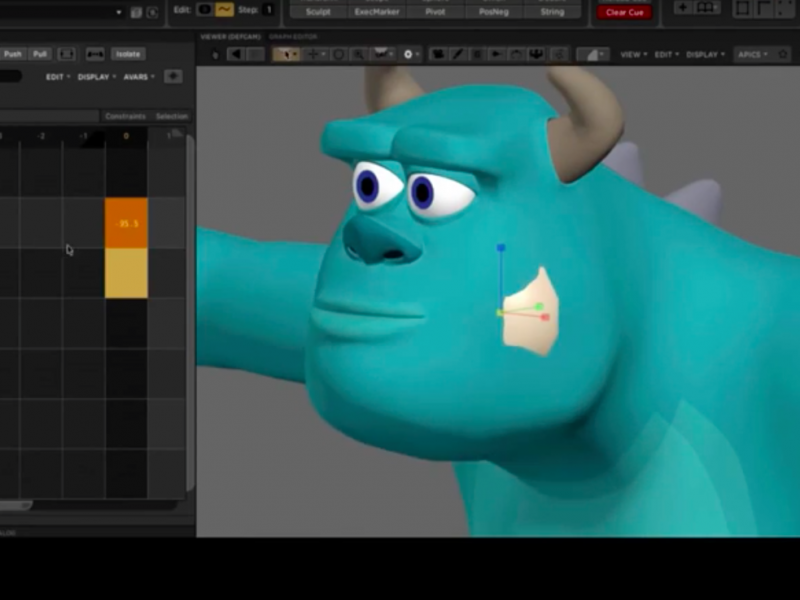
Task: Click the horizontal scrollbar under the spreadsheet
Action: [15, 505]
